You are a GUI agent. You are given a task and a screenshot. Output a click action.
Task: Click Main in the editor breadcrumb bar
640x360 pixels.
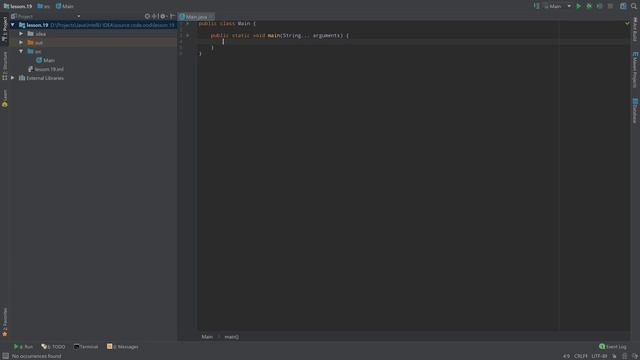(x=207, y=337)
